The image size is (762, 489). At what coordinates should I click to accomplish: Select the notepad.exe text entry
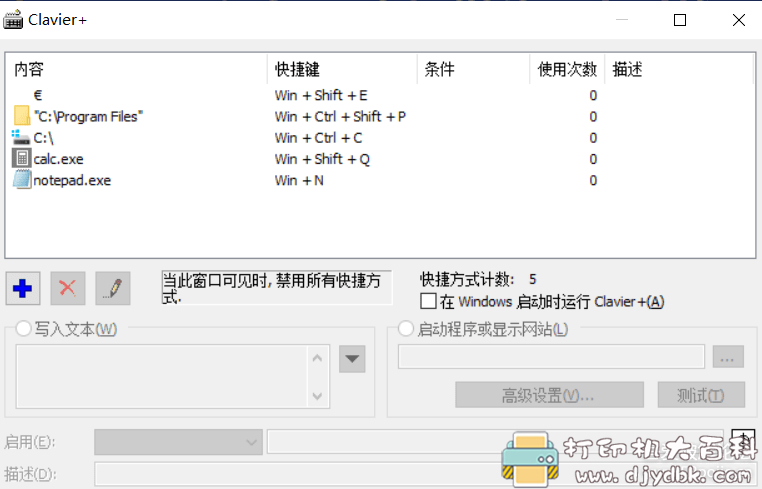(72, 180)
